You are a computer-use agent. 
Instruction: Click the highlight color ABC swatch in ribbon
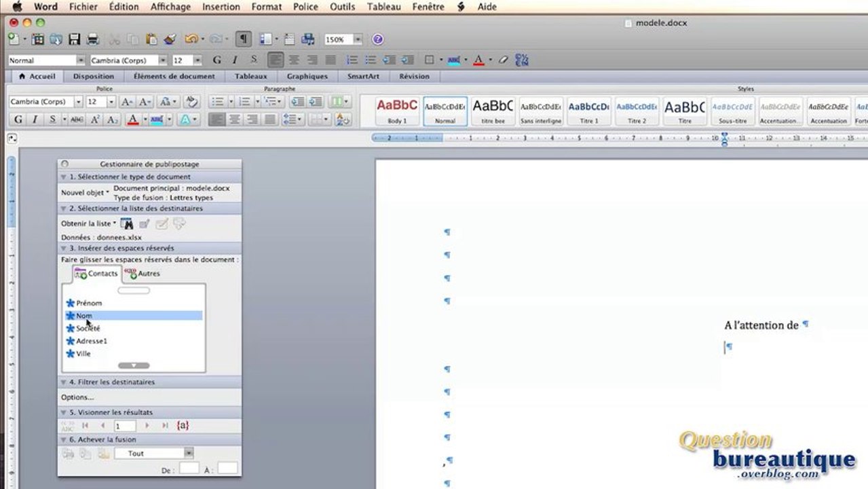coord(157,120)
